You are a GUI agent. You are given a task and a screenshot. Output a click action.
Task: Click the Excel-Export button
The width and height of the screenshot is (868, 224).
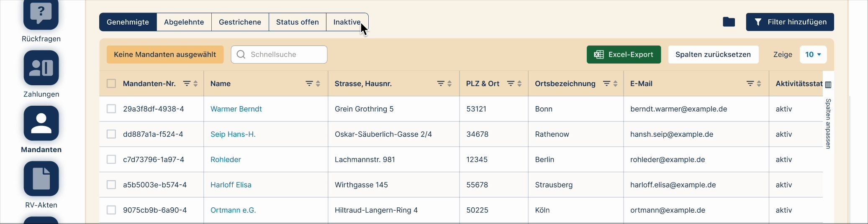[624, 55]
